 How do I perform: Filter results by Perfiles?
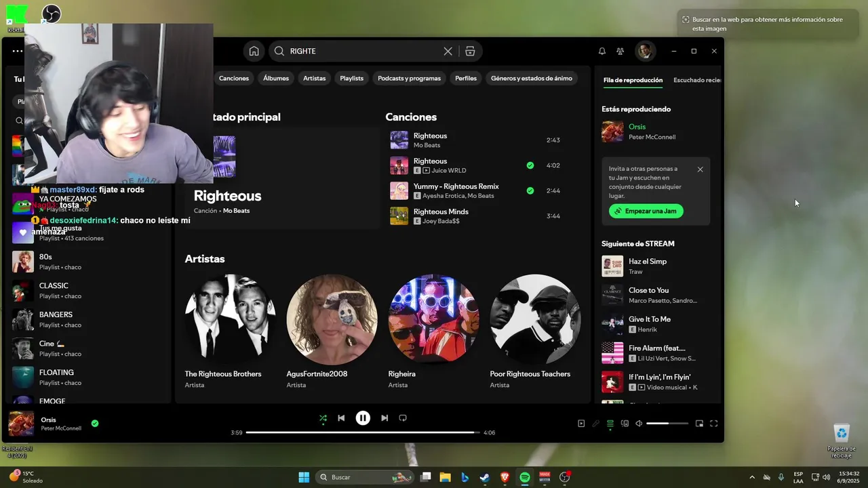(x=466, y=79)
